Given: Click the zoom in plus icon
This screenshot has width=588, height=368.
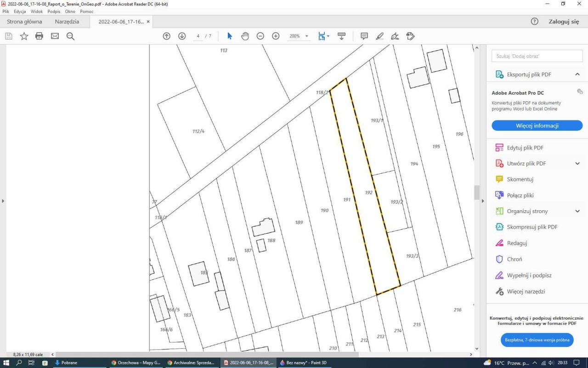Looking at the screenshot, I should tap(276, 36).
